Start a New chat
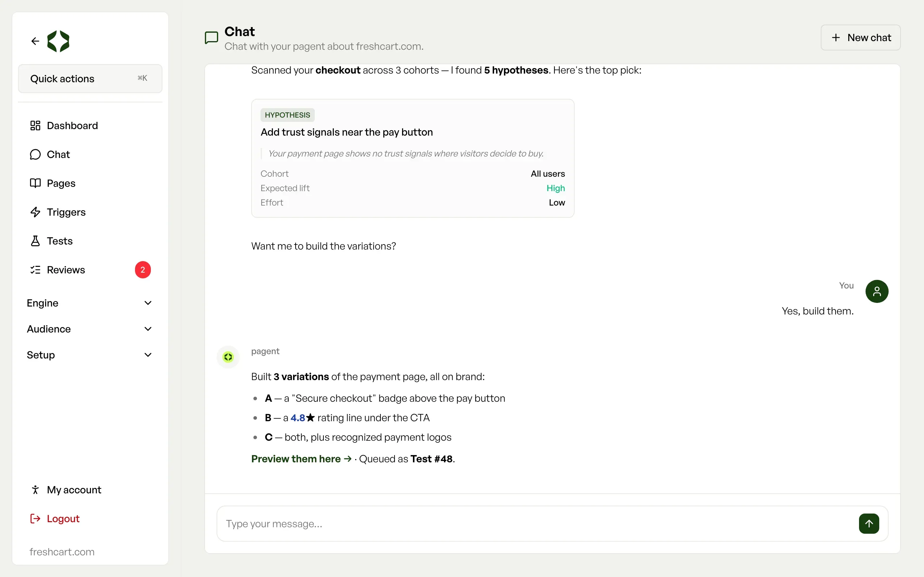The width and height of the screenshot is (924, 577). click(860, 38)
